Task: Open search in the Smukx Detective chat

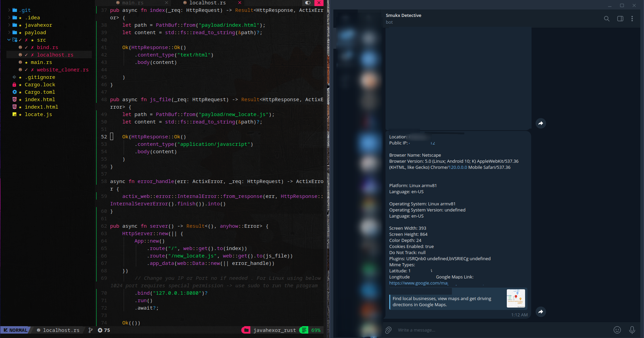Action: (x=606, y=19)
